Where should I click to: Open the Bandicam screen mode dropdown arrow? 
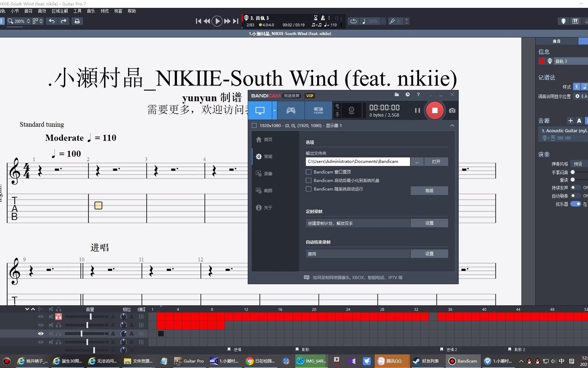click(274, 110)
